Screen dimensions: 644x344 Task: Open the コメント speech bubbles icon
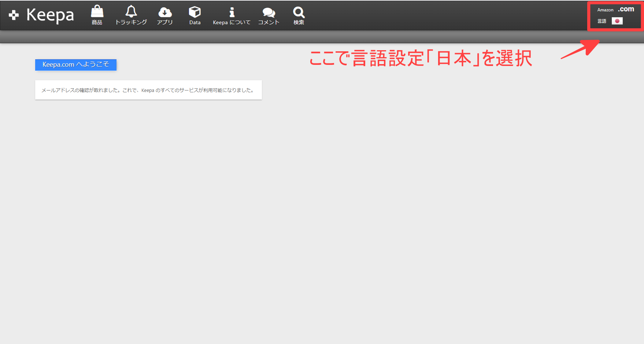coord(269,12)
